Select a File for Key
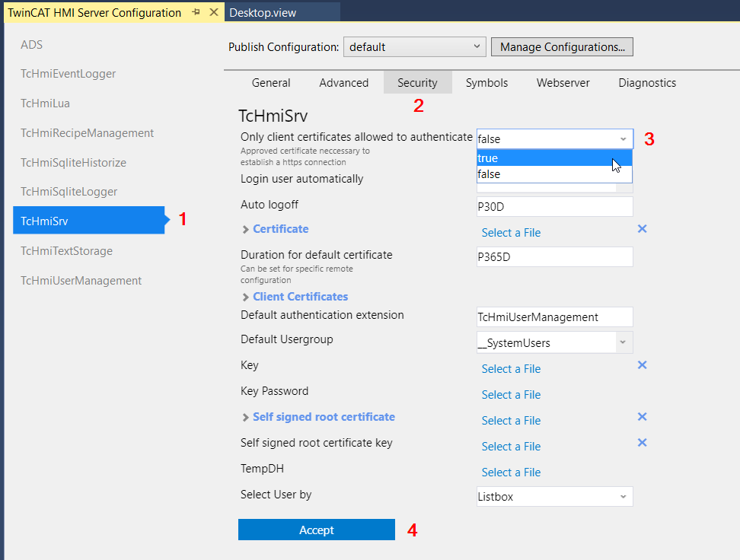Screen dimensions: 740x560 [511, 369]
